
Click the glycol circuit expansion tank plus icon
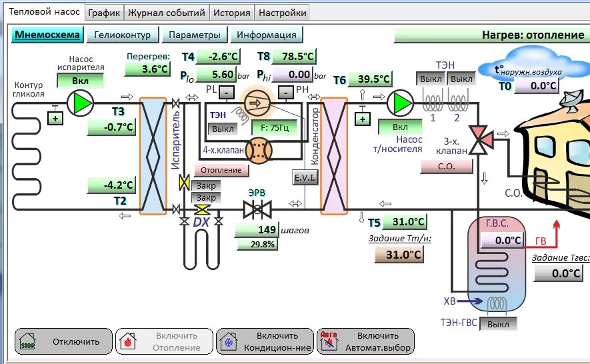55,118
